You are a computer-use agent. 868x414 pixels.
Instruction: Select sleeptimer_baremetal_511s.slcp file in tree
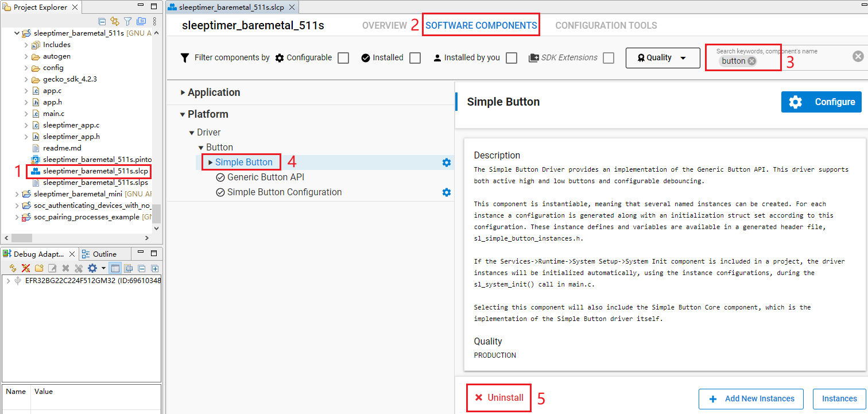pyautogui.click(x=95, y=171)
